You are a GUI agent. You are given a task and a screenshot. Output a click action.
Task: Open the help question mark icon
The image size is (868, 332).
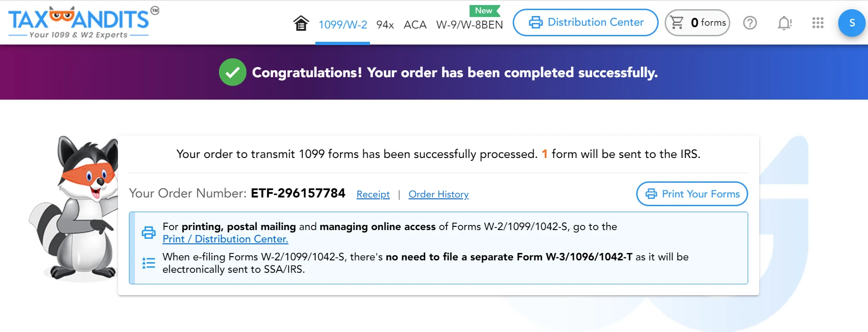pos(750,23)
